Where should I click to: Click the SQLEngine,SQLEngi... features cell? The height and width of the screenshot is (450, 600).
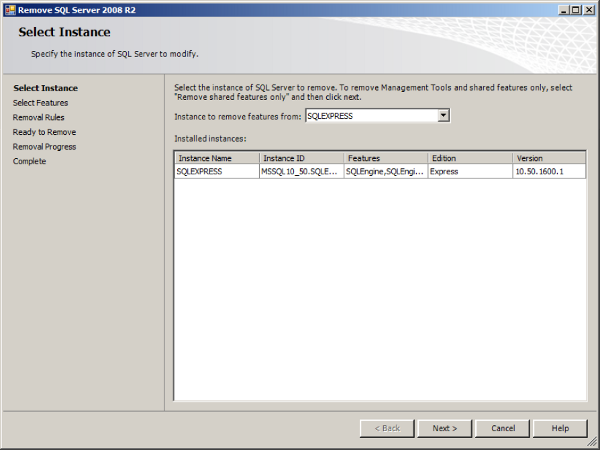(386, 171)
